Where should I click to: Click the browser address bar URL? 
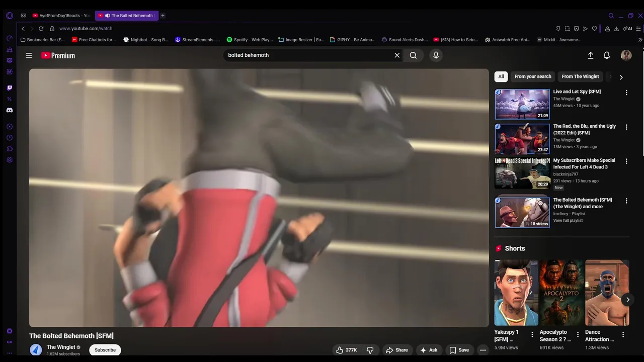(x=86, y=29)
